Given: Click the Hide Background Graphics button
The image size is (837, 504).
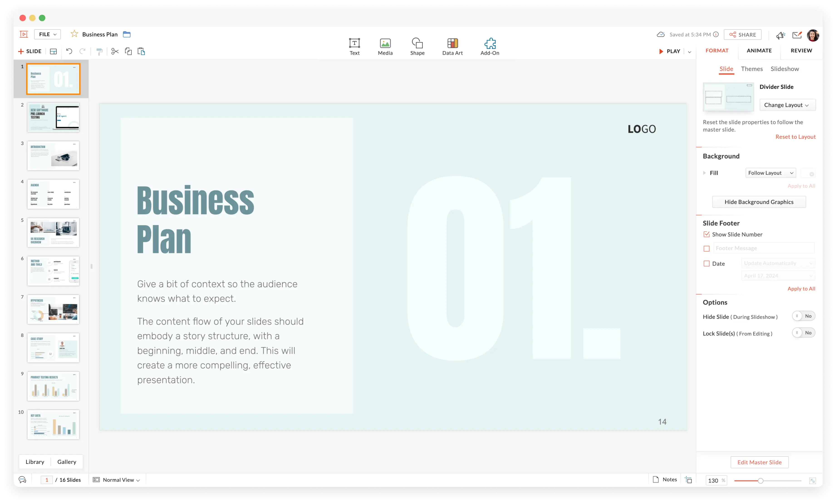Looking at the screenshot, I should coord(759,201).
